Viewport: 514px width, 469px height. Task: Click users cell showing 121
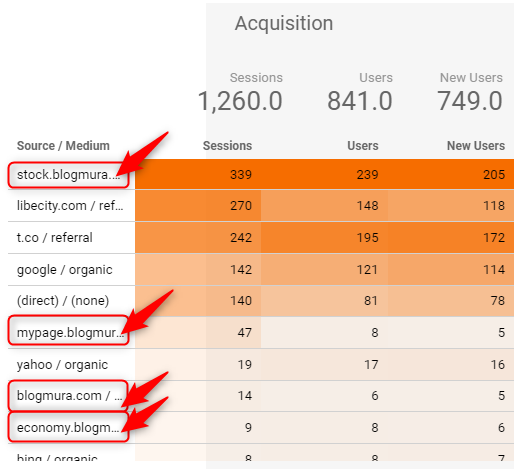coord(367,270)
